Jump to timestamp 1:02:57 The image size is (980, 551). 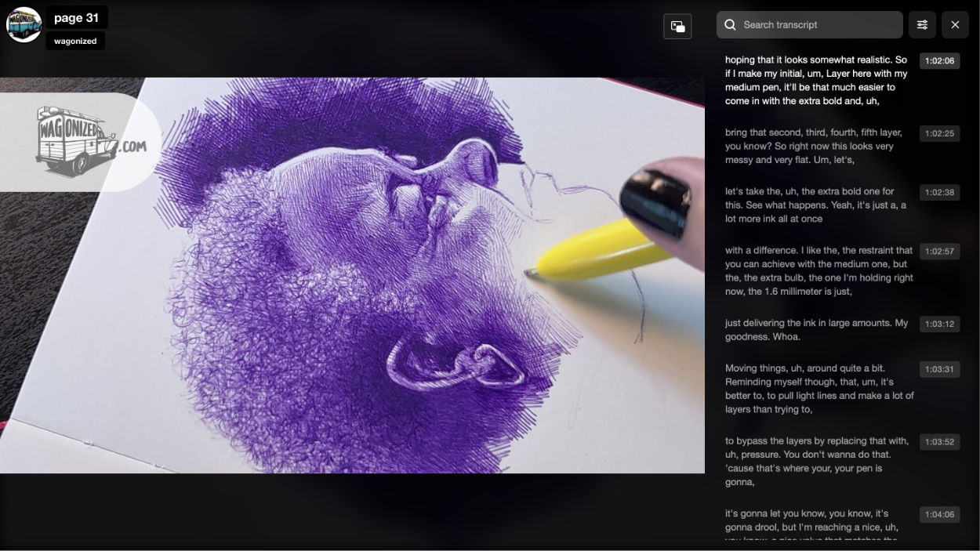[939, 252]
